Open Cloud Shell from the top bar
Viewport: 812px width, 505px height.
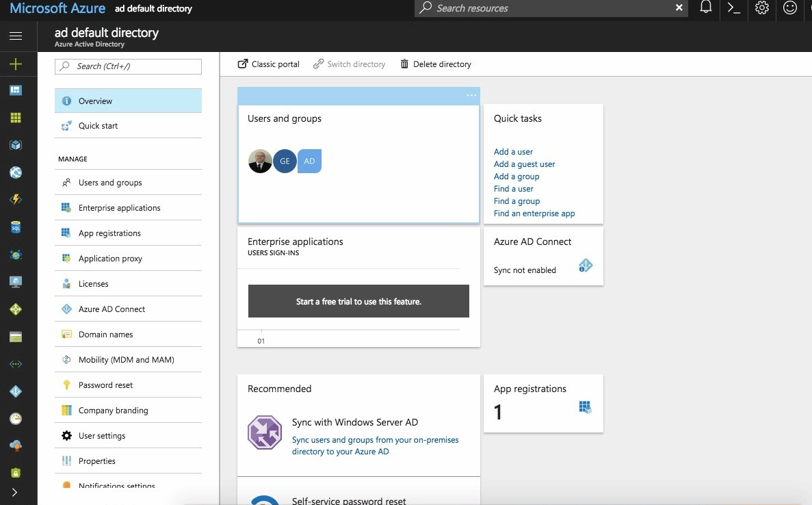click(733, 9)
